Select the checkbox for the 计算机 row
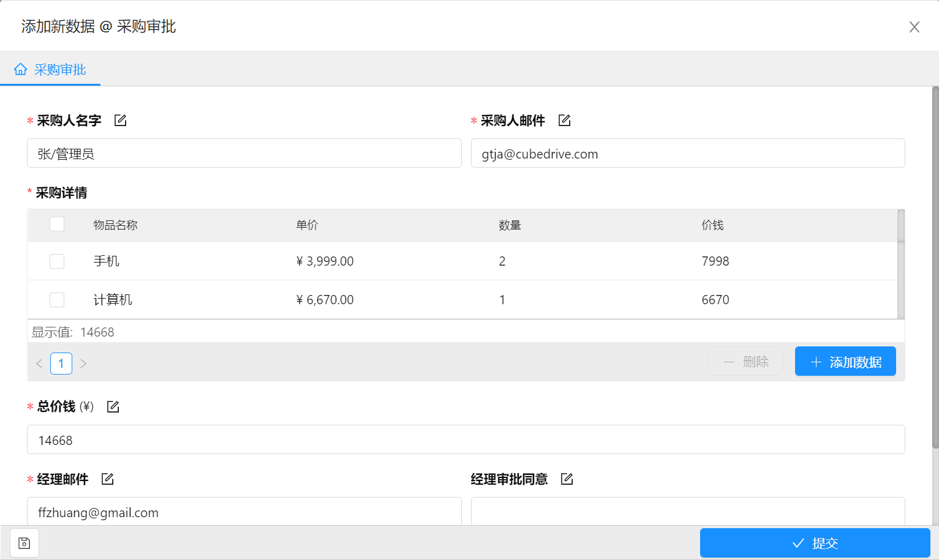The image size is (939, 560). click(x=57, y=300)
